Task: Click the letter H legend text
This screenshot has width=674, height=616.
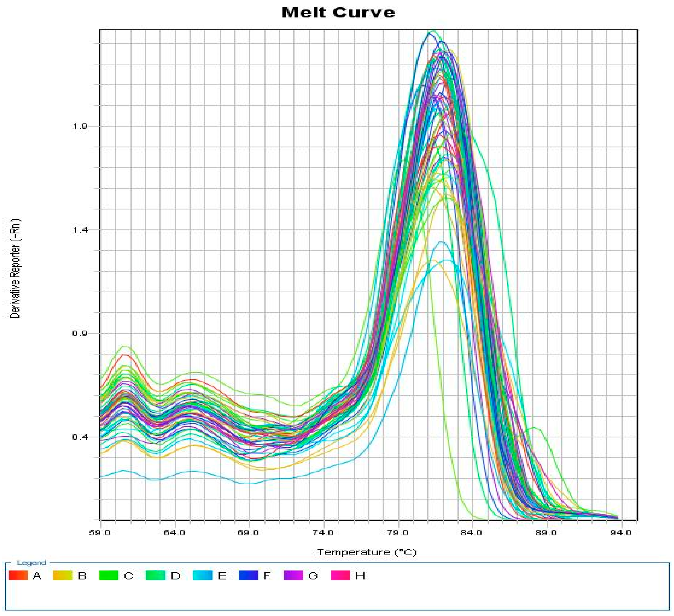Action: pyautogui.click(x=360, y=576)
